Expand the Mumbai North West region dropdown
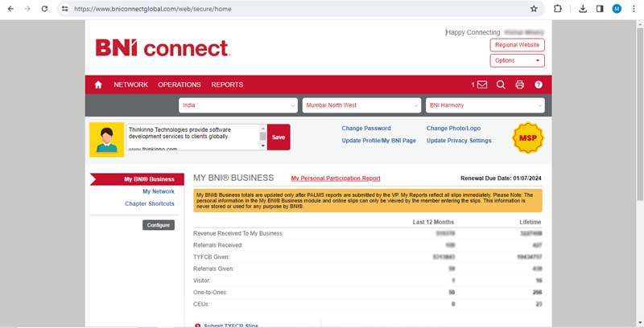The width and height of the screenshot is (644, 328). (x=361, y=105)
